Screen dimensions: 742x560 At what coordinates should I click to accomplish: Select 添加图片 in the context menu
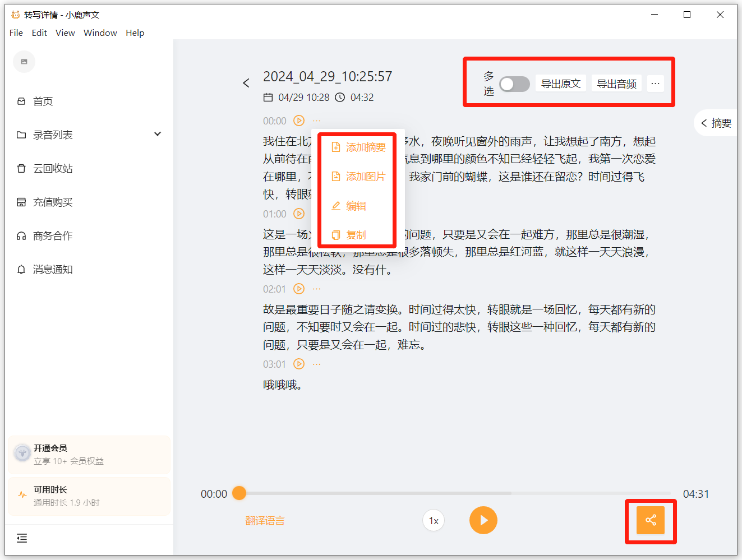click(x=358, y=177)
